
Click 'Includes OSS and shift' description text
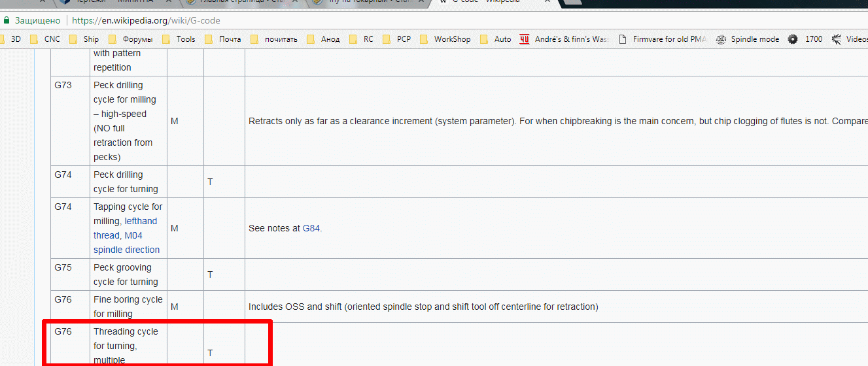423,307
